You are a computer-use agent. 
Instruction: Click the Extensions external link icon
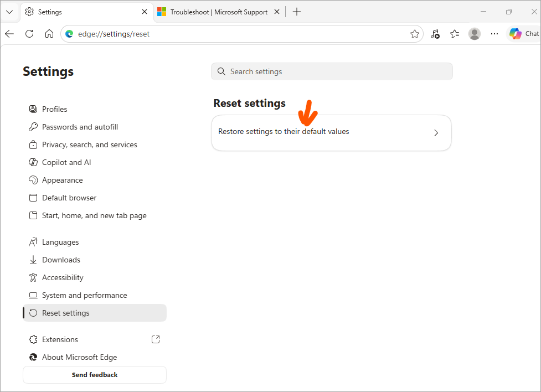click(156, 339)
